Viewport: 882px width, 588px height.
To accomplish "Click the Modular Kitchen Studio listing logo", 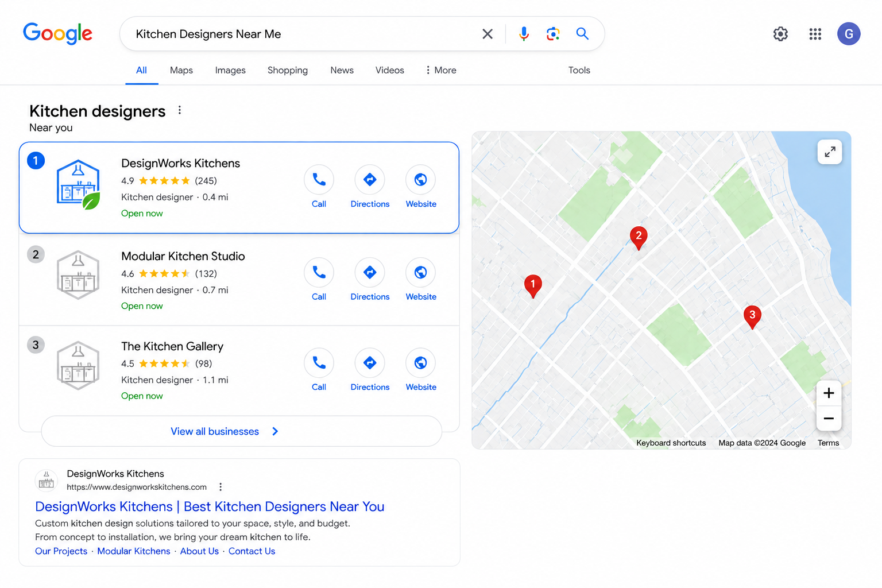I will [x=79, y=275].
